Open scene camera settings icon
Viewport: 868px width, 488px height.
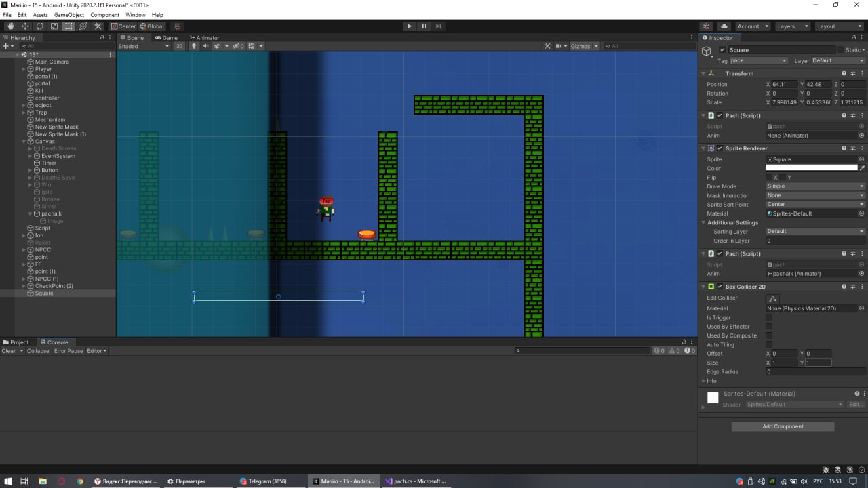560,46
